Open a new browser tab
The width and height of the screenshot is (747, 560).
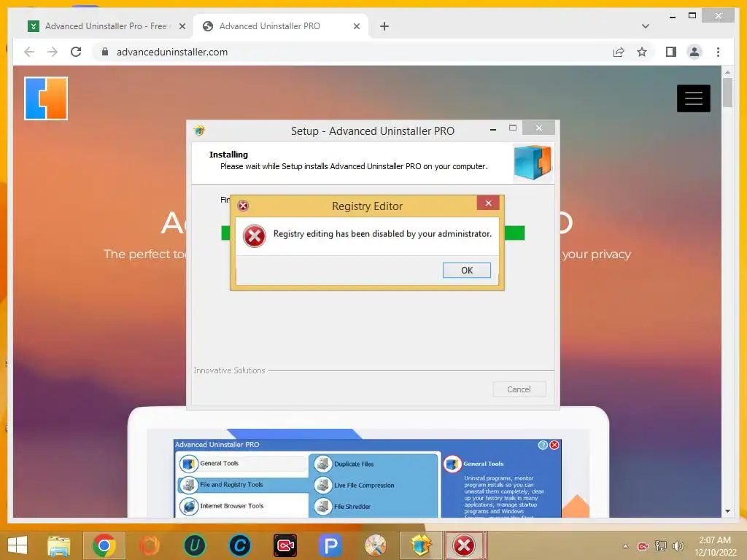[x=384, y=26]
